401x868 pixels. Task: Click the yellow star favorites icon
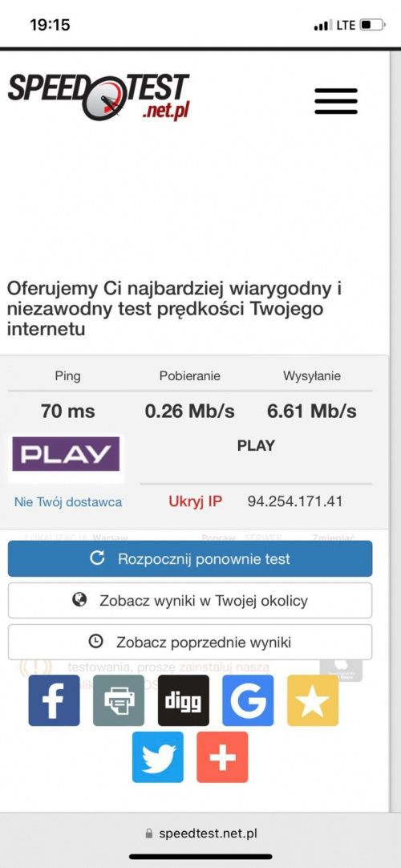click(x=313, y=700)
